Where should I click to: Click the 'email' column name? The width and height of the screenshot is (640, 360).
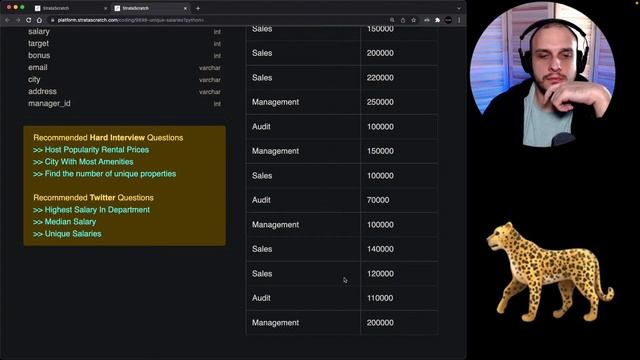38,67
